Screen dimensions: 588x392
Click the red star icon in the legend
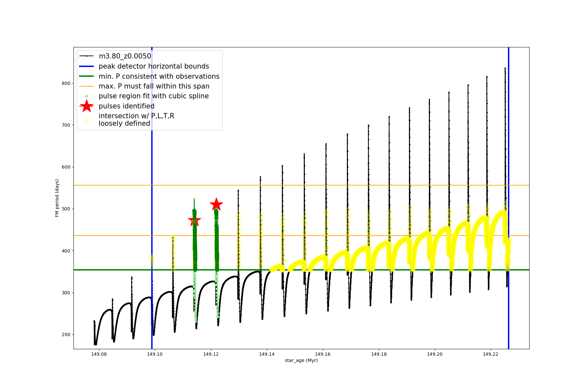(87, 106)
